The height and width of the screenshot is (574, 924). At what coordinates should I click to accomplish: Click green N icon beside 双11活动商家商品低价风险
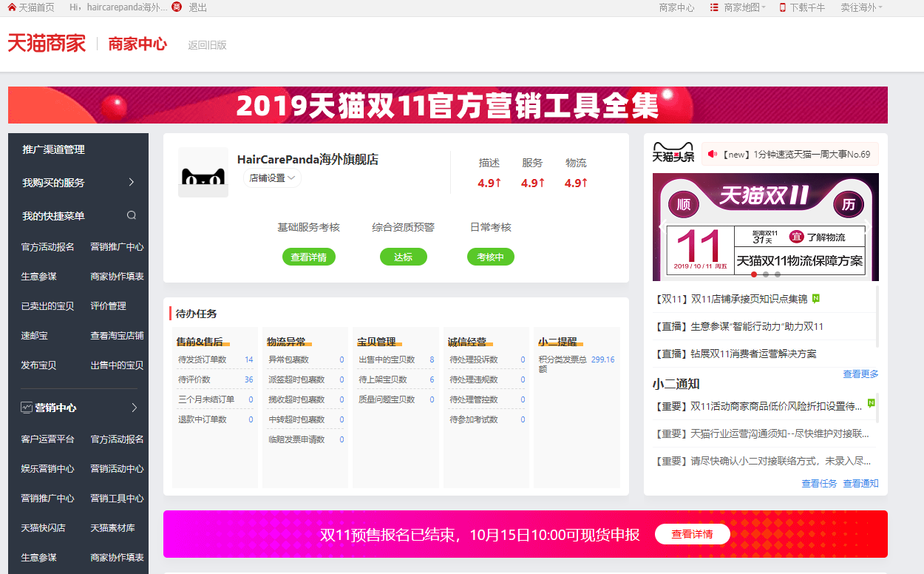872,403
